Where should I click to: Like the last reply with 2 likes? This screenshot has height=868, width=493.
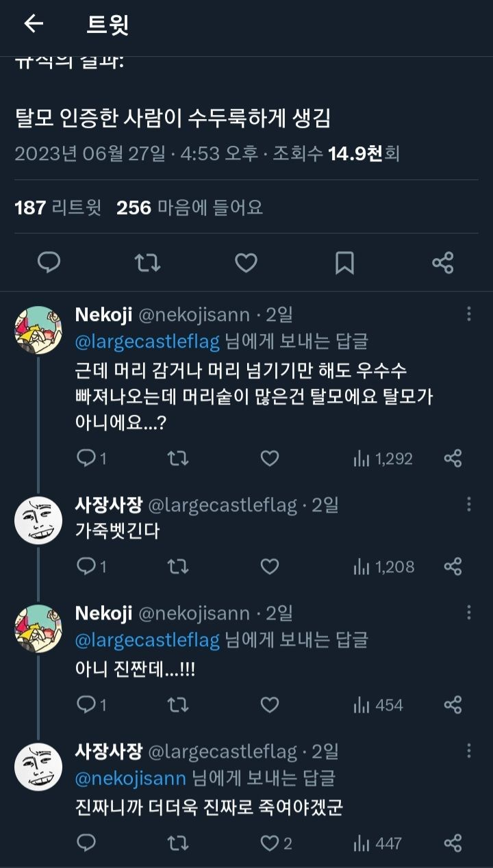[x=270, y=843]
